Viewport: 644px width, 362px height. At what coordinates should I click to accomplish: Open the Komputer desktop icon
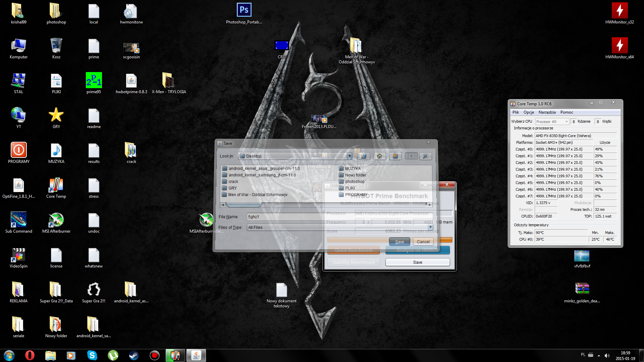pos(18,49)
